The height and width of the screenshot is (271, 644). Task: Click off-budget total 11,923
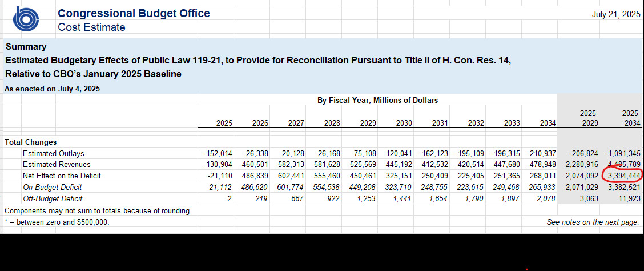click(x=630, y=198)
